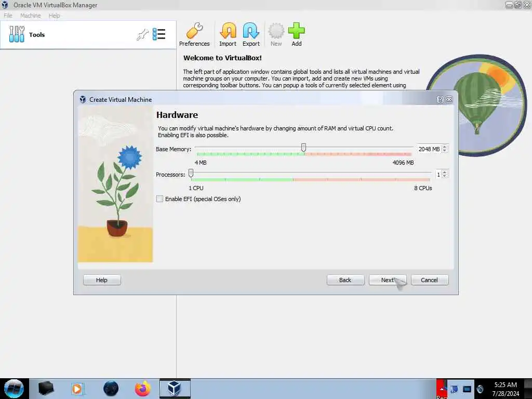Screen dimensions: 532x399
Task: Click the 1 CPU minimum label
Action: click(196, 188)
